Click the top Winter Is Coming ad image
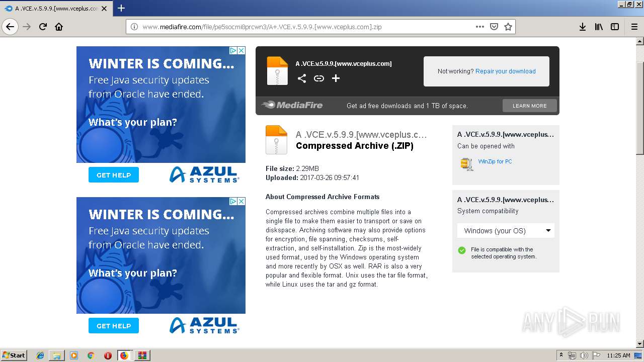 [x=161, y=105]
